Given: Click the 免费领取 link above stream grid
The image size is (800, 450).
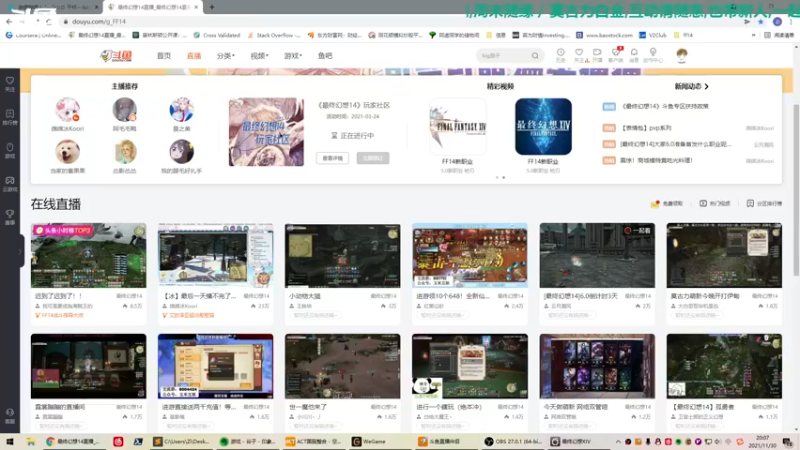Looking at the screenshot, I should tap(667, 204).
